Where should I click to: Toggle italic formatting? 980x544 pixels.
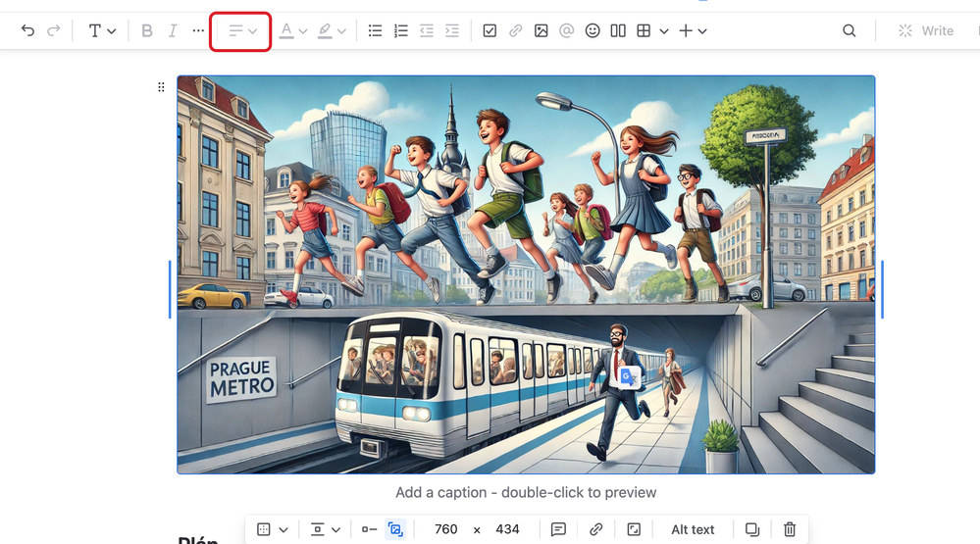[x=173, y=30]
